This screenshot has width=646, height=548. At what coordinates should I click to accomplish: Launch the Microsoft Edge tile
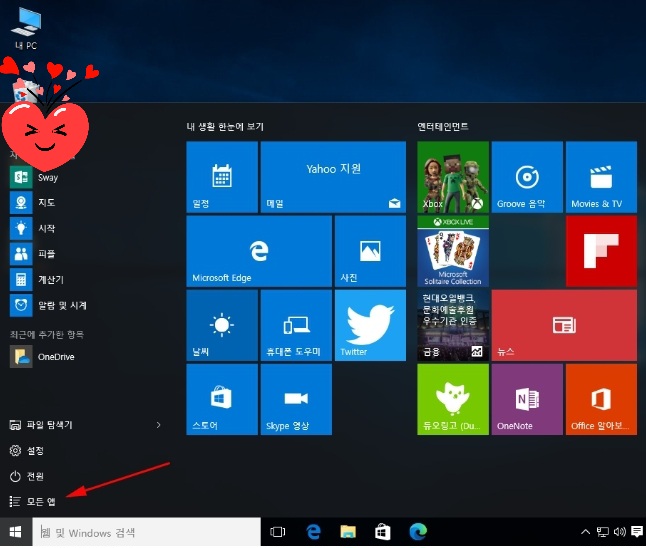click(259, 251)
